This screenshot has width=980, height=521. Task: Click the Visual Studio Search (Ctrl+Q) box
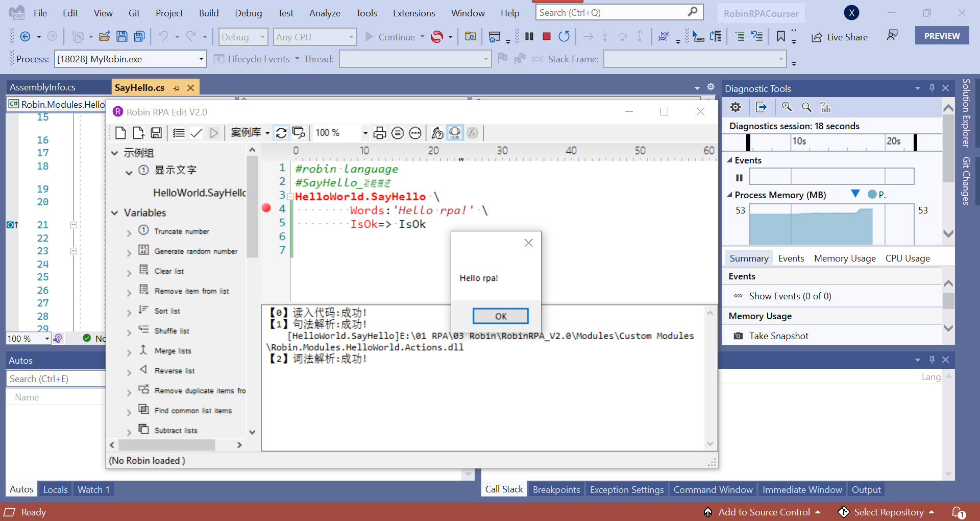[x=619, y=12]
